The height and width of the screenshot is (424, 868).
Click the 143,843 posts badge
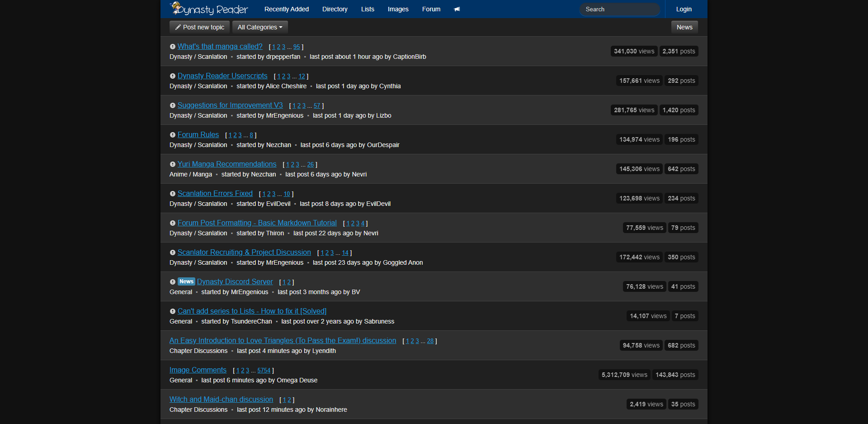(675, 375)
